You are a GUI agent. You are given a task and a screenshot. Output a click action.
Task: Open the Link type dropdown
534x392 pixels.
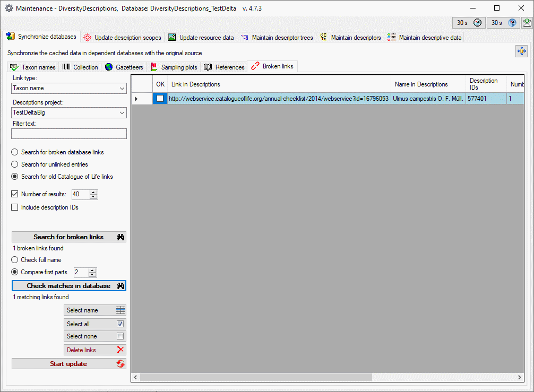tap(122, 89)
